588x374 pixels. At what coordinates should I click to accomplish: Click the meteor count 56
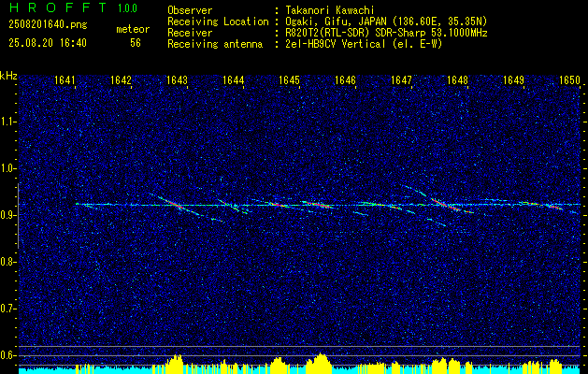tap(136, 43)
